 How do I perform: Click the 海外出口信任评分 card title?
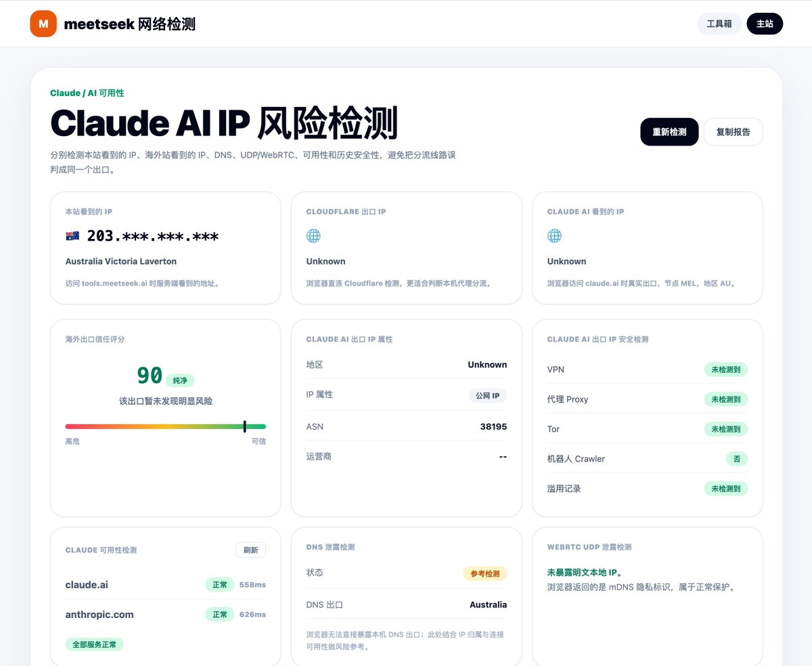click(x=95, y=339)
